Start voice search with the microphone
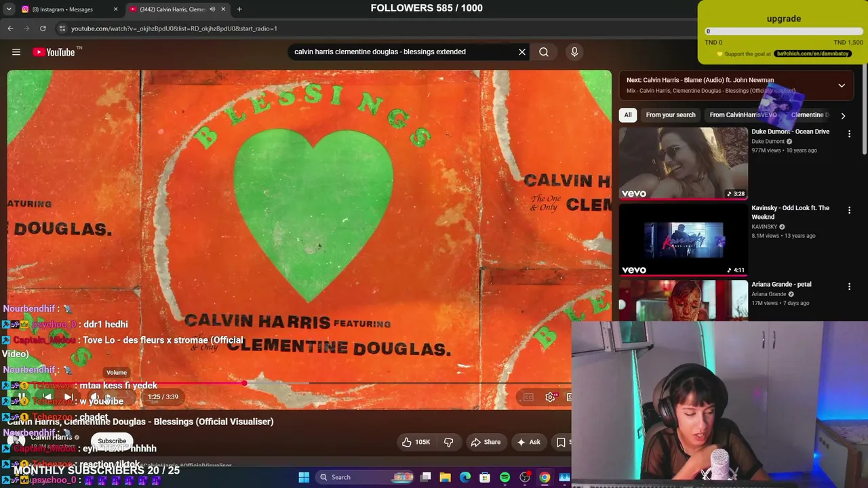This screenshot has width=868, height=488. click(574, 52)
